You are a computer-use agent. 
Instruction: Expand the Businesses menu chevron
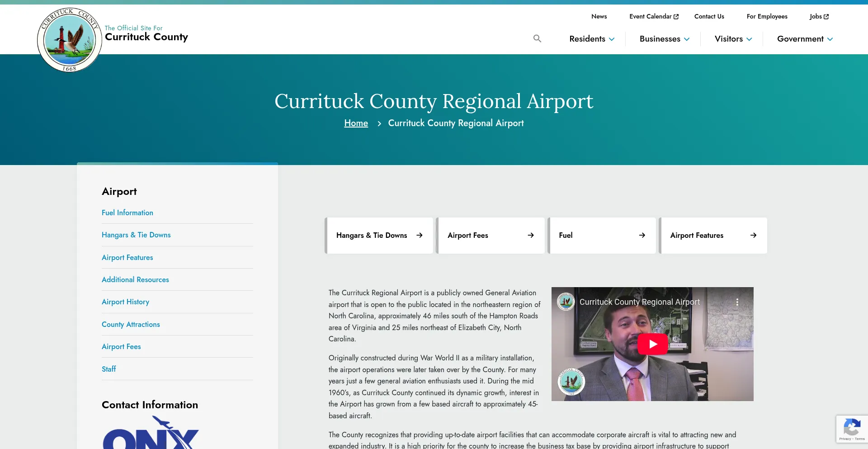point(687,39)
